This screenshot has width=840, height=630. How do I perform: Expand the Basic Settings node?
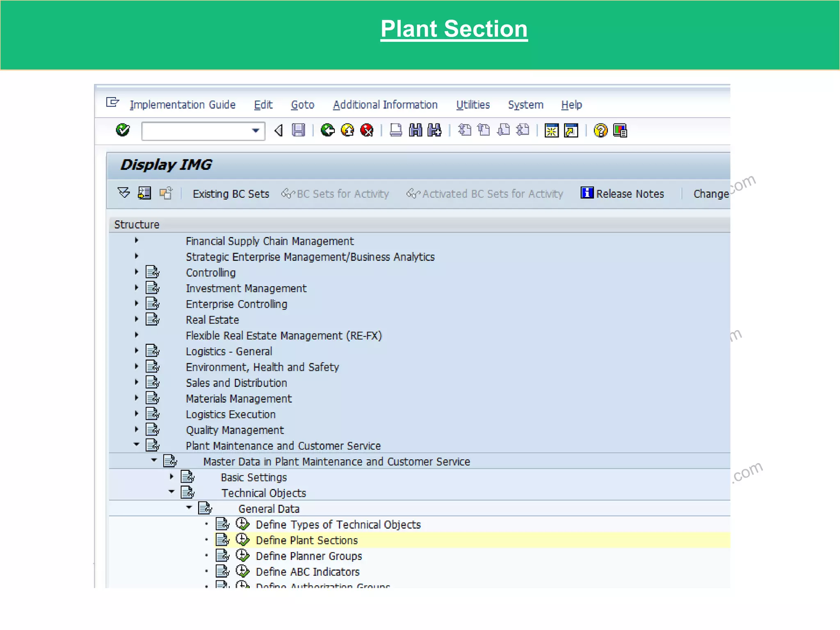(x=171, y=477)
